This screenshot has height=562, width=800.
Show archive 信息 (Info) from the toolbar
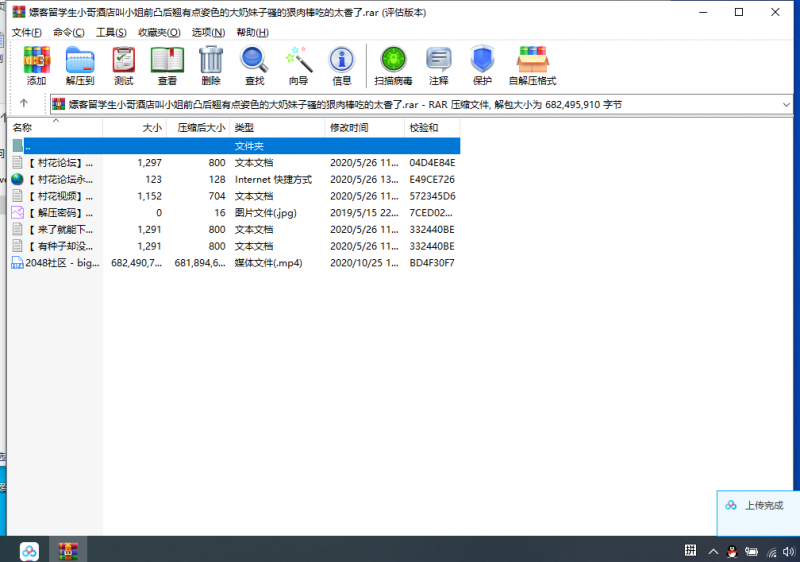(342, 65)
